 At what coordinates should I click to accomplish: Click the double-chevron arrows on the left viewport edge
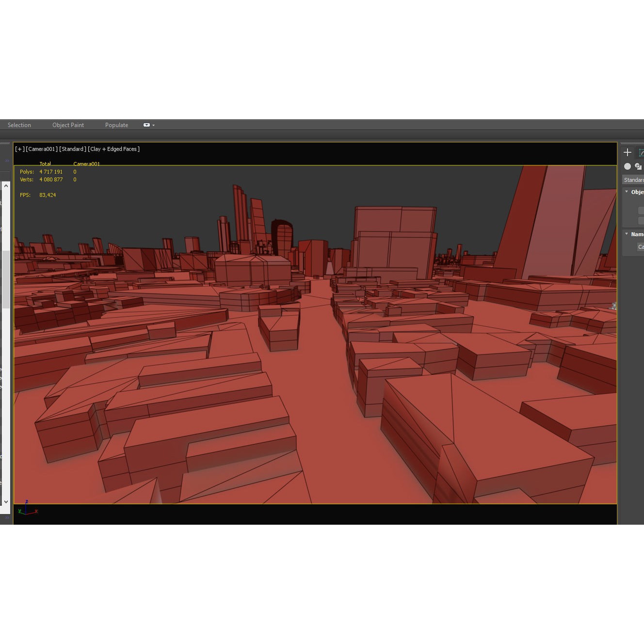pyautogui.click(x=7, y=161)
